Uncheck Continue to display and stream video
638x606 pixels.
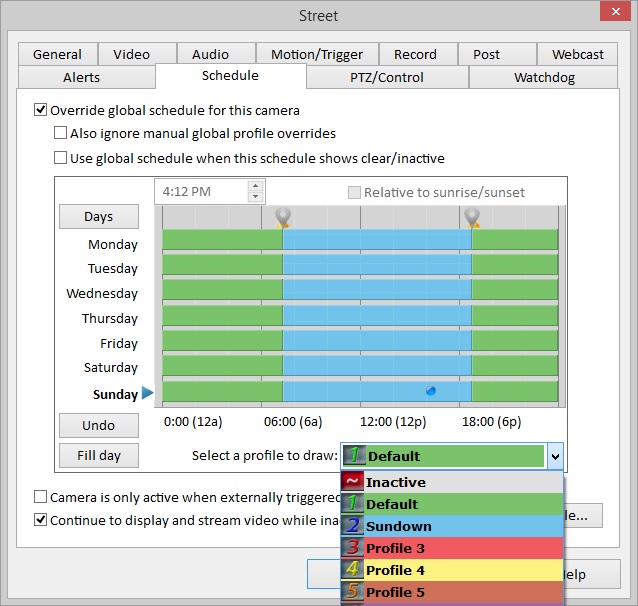click(x=40, y=520)
